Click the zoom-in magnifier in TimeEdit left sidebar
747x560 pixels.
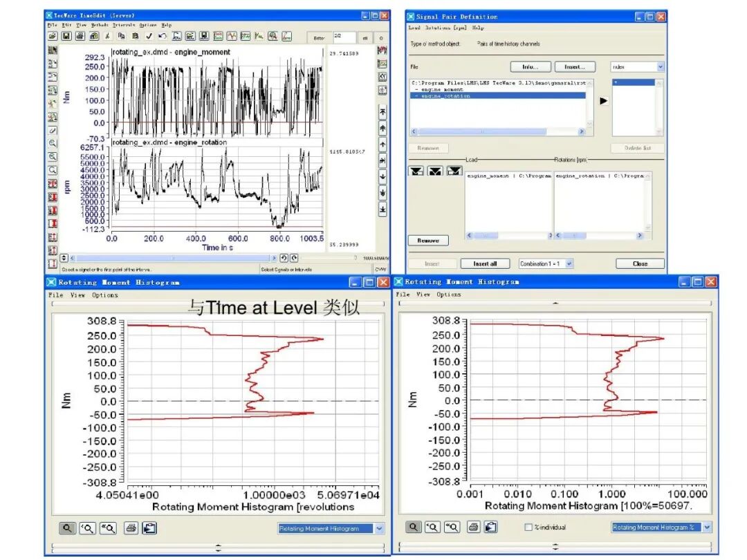coord(53,143)
